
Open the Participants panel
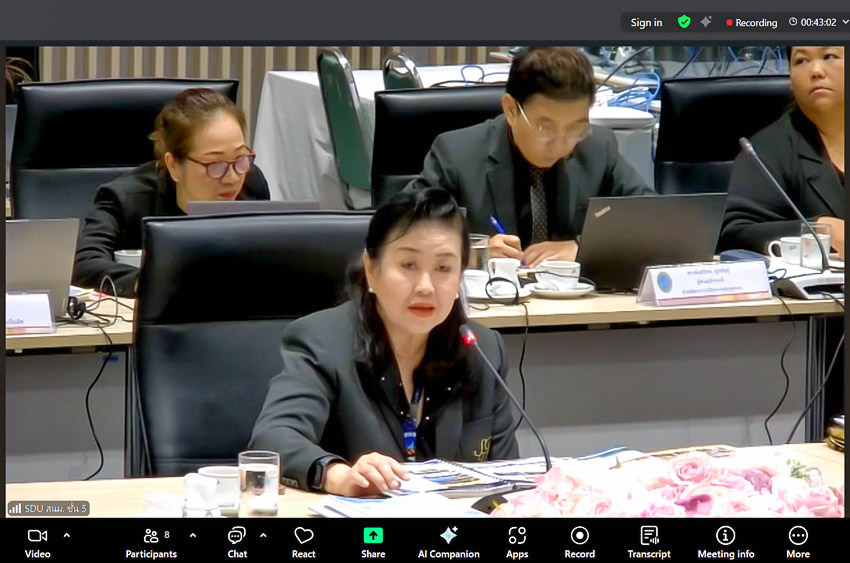click(151, 541)
